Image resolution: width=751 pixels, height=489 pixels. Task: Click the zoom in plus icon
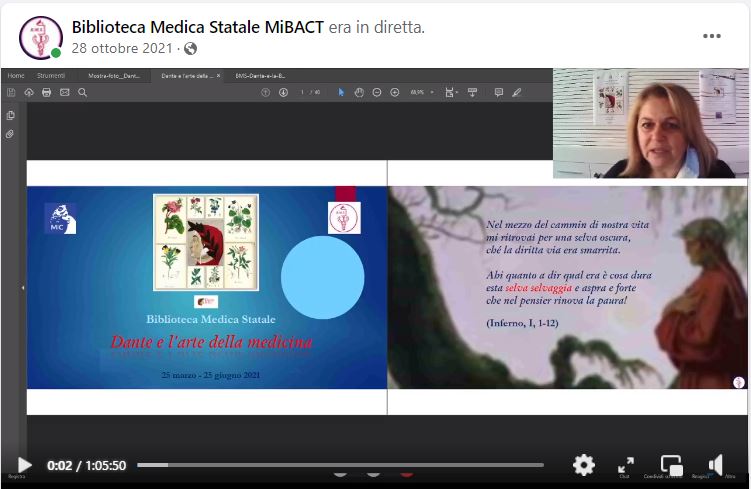(x=395, y=92)
